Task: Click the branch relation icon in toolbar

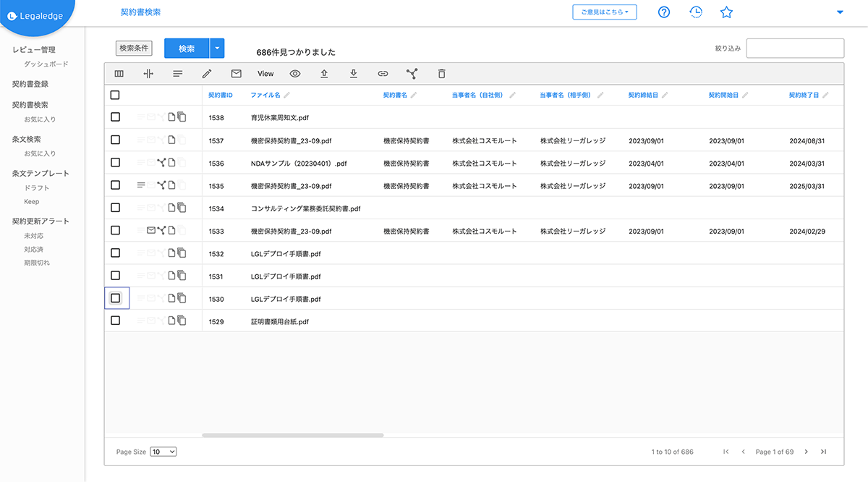Action: click(x=412, y=74)
